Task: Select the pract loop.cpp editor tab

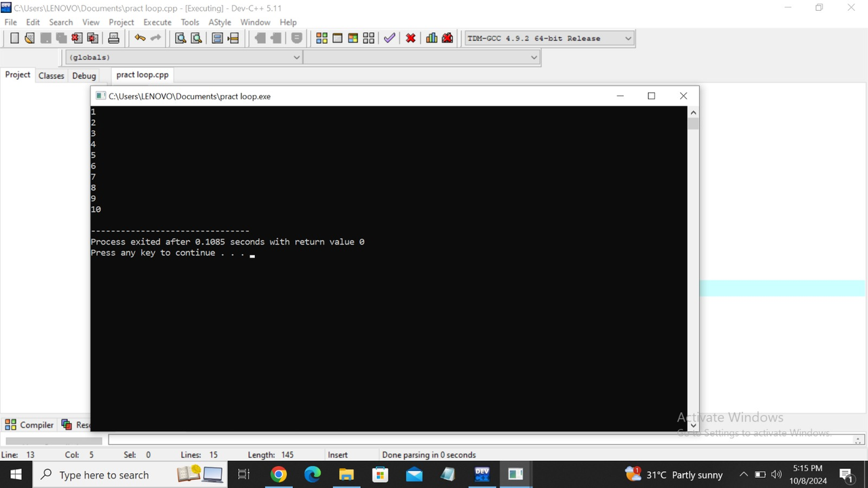Action: point(142,75)
